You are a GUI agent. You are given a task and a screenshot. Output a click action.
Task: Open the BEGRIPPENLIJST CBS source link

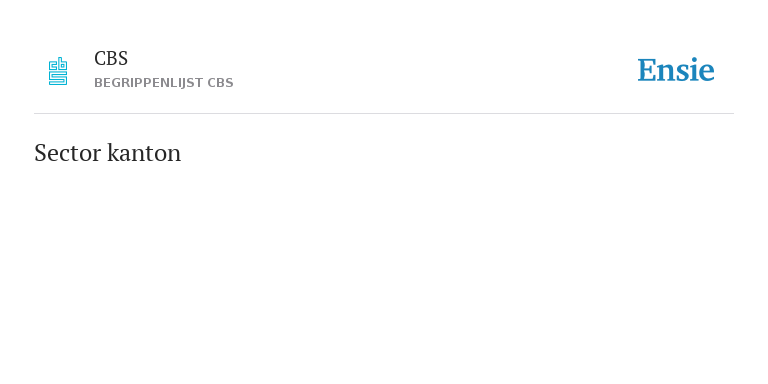[x=164, y=83]
